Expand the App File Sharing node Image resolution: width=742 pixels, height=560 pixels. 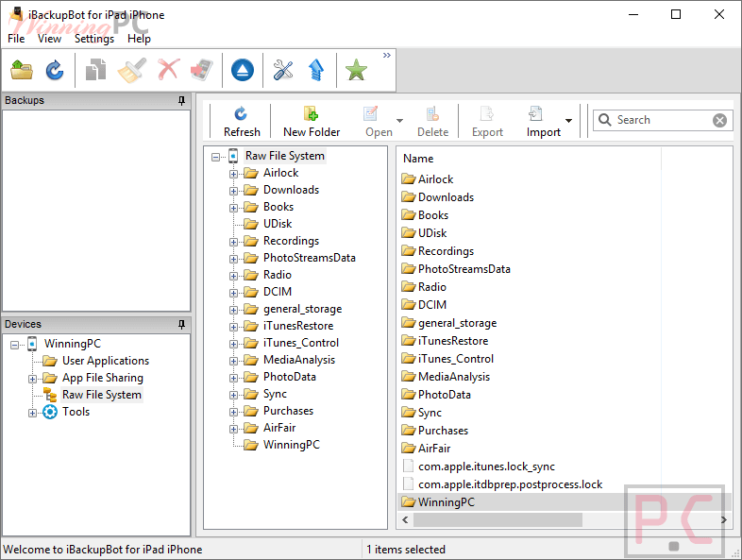[32, 379]
